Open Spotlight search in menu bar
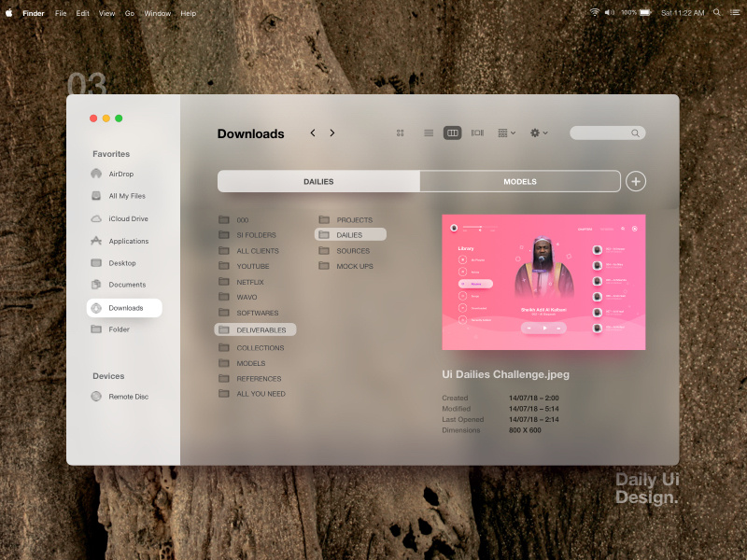The height and width of the screenshot is (560, 747). pos(716,12)
